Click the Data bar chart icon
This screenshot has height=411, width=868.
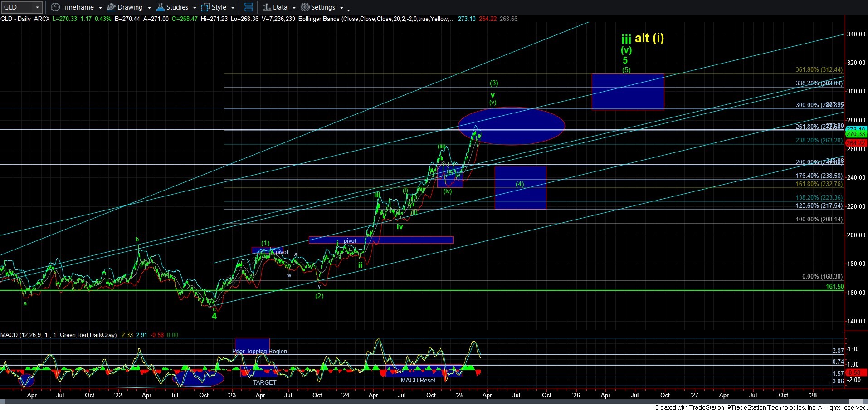point(267,7)
